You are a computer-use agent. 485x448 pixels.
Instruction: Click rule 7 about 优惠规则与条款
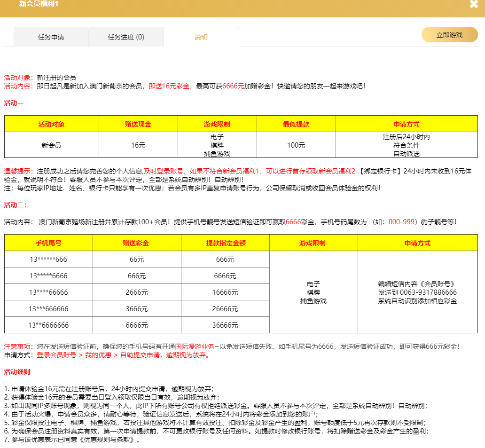click(x=72, y=440)
